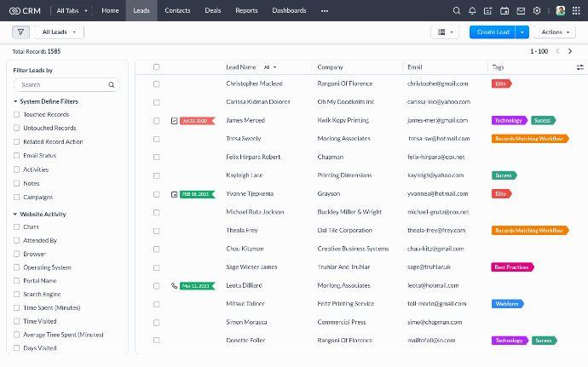This screenshot has height=367, width=588.
Task: Switch to the Contacts tab
Action: pyautogui.click(x=177, y=10)
